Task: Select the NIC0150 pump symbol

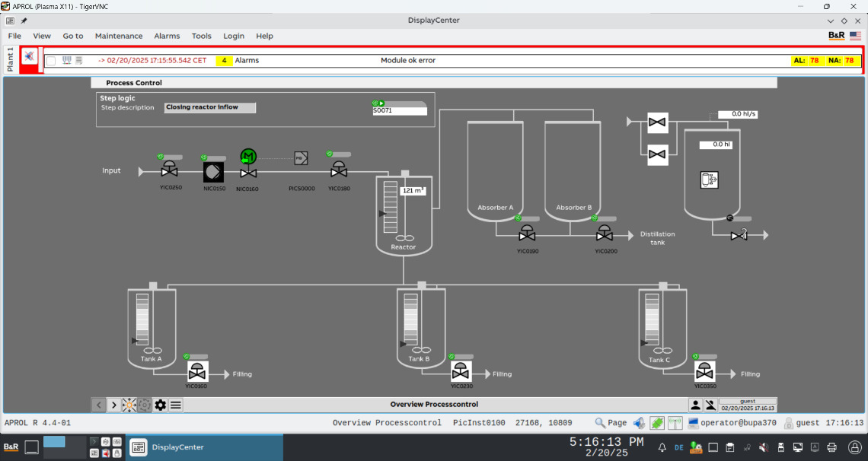Action: (x=214, y=172)
